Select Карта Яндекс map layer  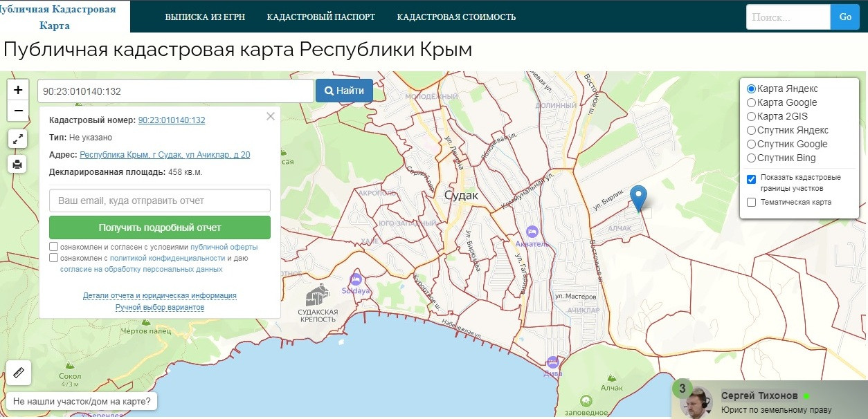(x=751, y=89)
